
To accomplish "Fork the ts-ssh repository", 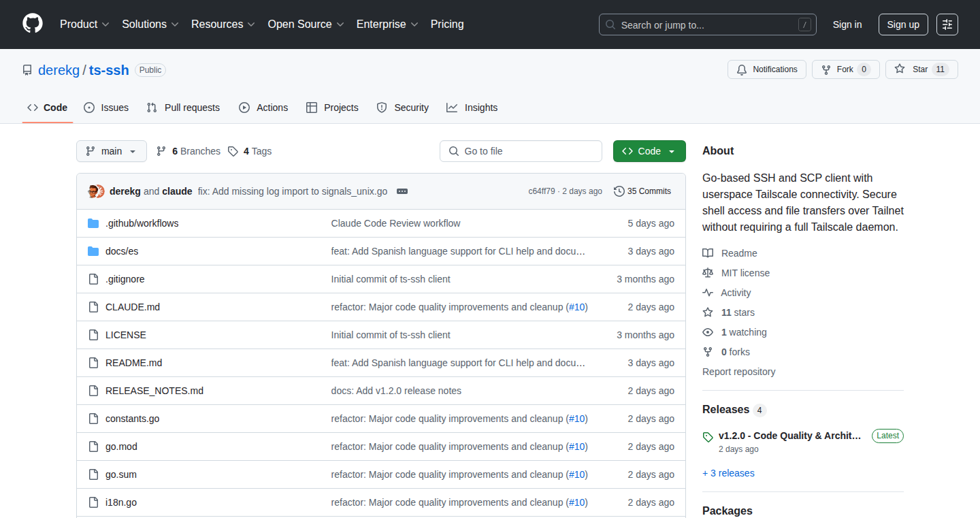I will pos(845,69).
